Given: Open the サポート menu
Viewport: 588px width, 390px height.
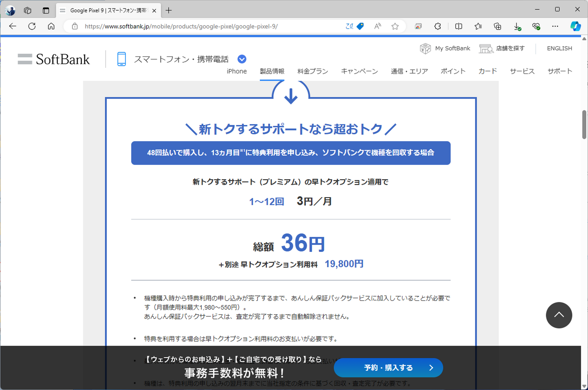Looking at the screenshot, I should click(x=560, y=71).
